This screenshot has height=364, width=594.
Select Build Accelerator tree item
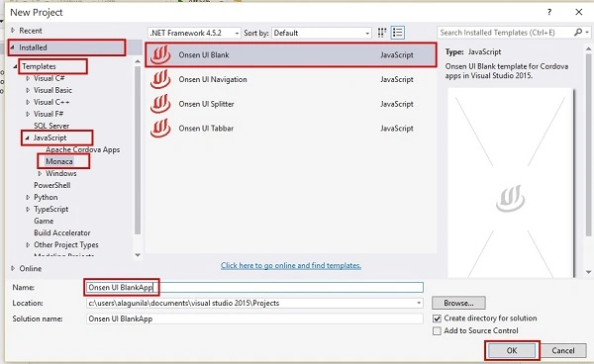pyautogui.click(x=62, y=233)
